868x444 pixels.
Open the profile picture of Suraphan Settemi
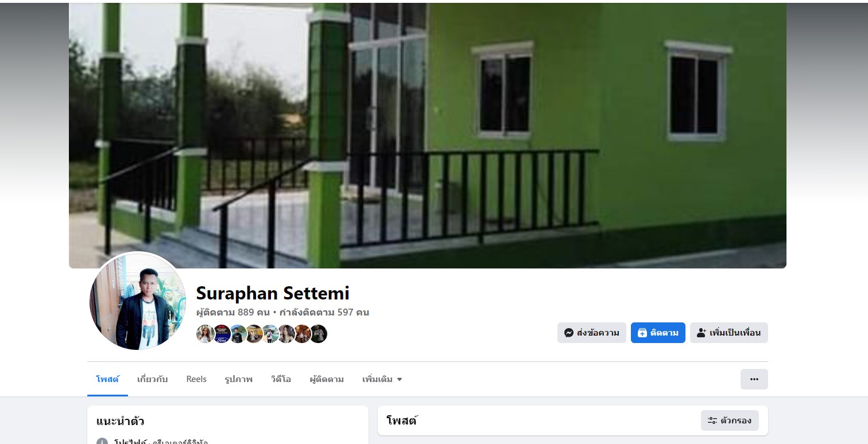[x=138, y=302]
